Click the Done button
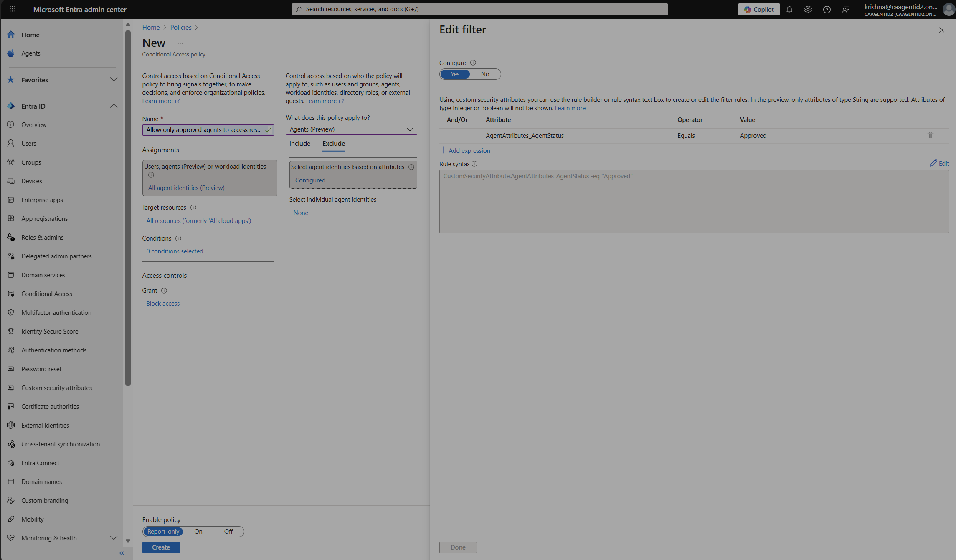The image size is (956, 560). pyautogui.click(x=458, y=547)
